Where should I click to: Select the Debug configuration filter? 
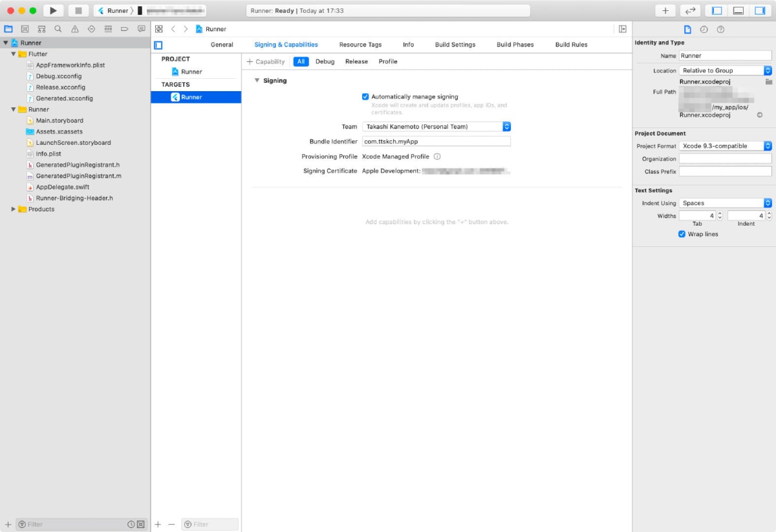coord(325,61)
